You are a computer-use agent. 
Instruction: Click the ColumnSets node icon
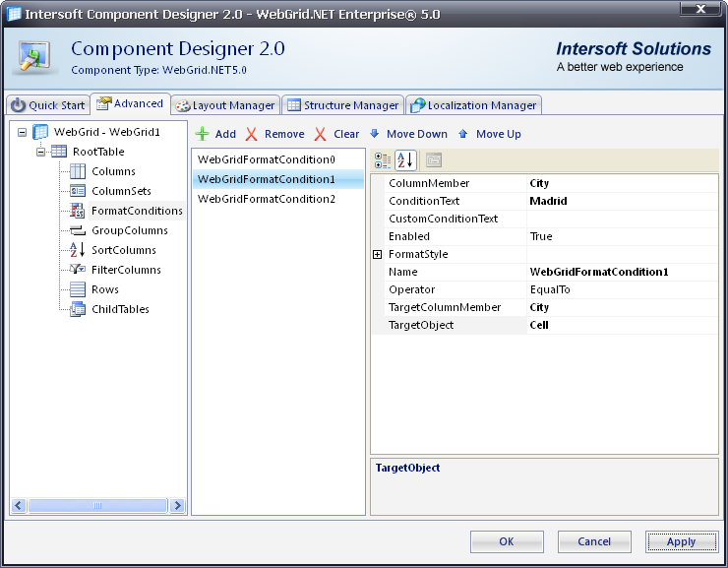[78, 191]
